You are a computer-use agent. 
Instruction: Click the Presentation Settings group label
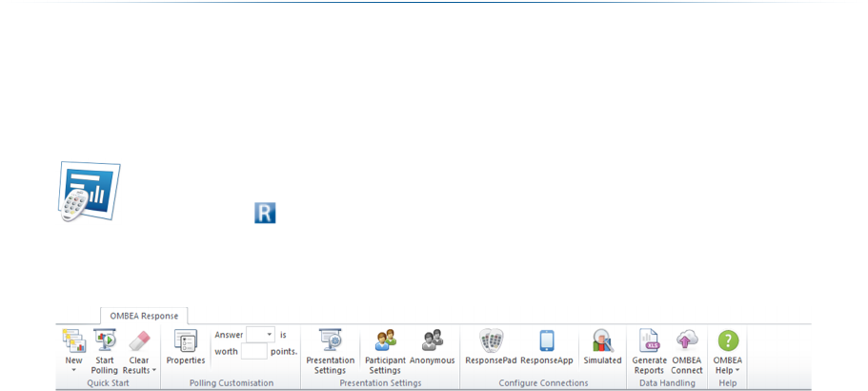click(380, 382)
